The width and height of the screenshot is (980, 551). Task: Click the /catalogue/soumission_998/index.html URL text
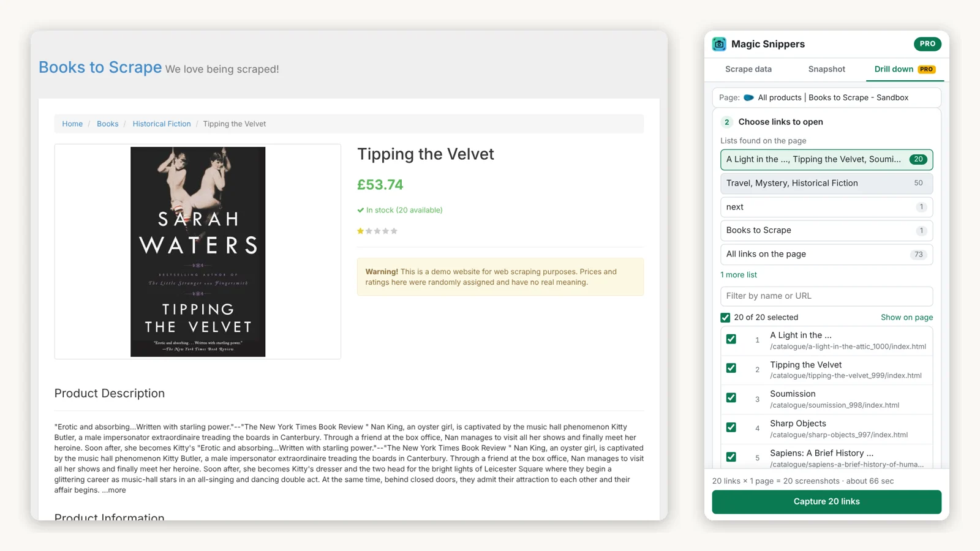point(834,405)
